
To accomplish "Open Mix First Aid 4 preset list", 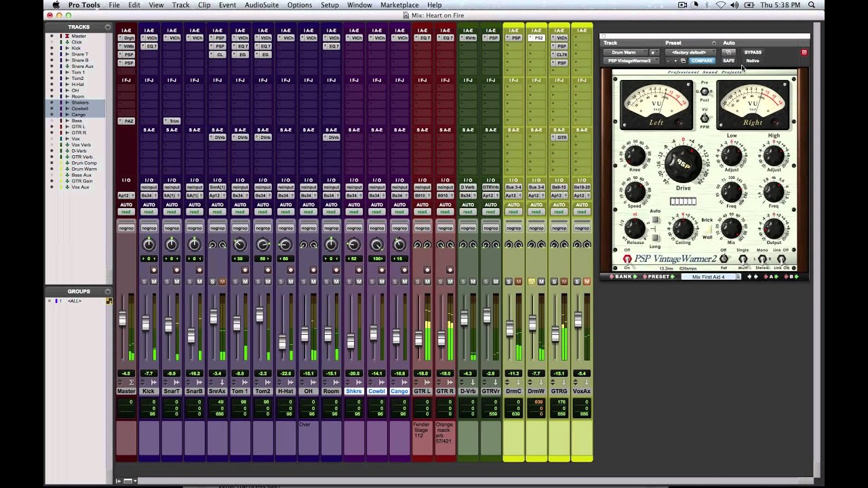I will click(x=710, y=277).
